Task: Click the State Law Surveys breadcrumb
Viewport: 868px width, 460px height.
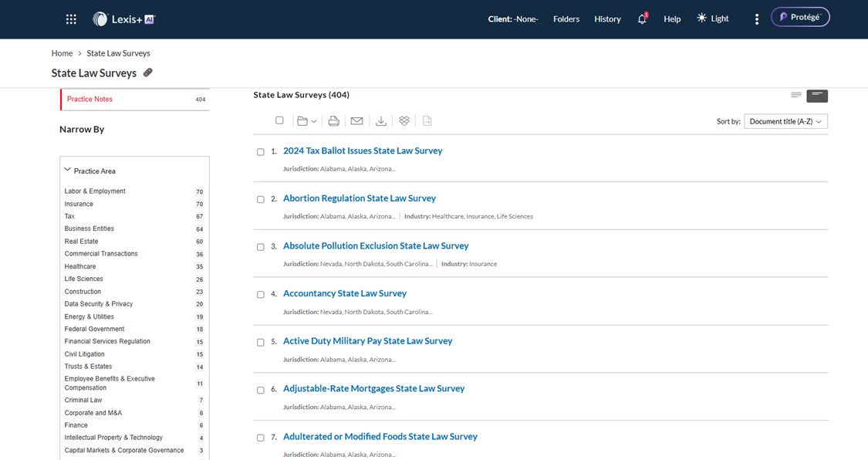Action: tap(119, 53)
